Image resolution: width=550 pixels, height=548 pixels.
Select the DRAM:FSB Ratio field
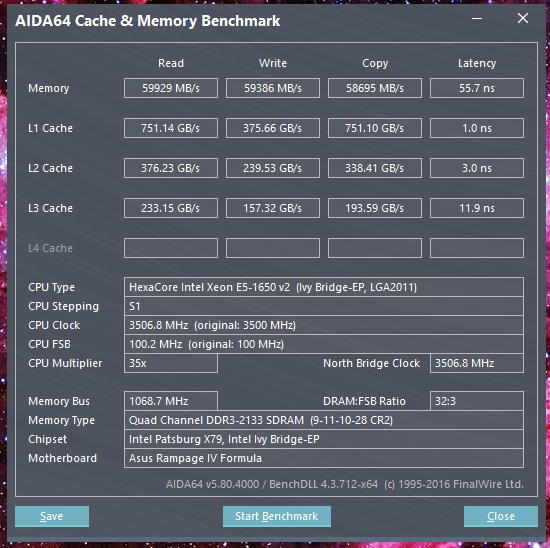pos(477,401)
